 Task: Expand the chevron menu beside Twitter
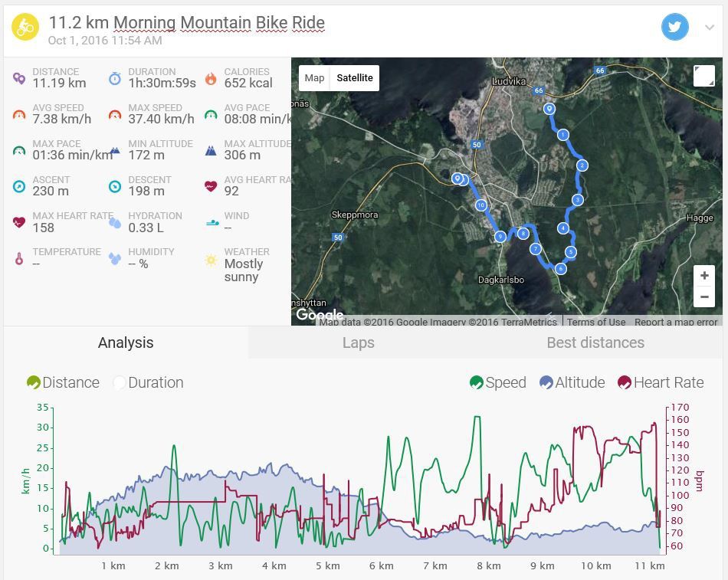click(709, 28)
